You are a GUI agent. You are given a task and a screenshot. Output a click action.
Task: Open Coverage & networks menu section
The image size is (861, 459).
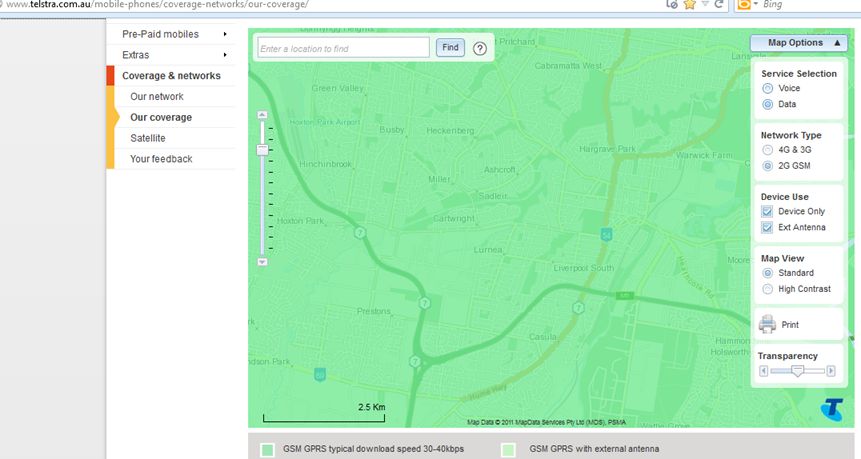point(171,76)
